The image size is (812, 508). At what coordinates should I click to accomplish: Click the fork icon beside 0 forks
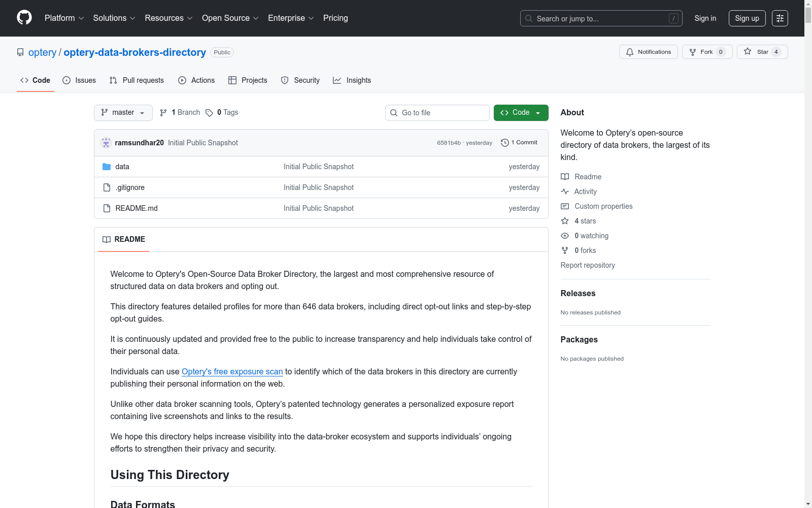pos(565,250)
